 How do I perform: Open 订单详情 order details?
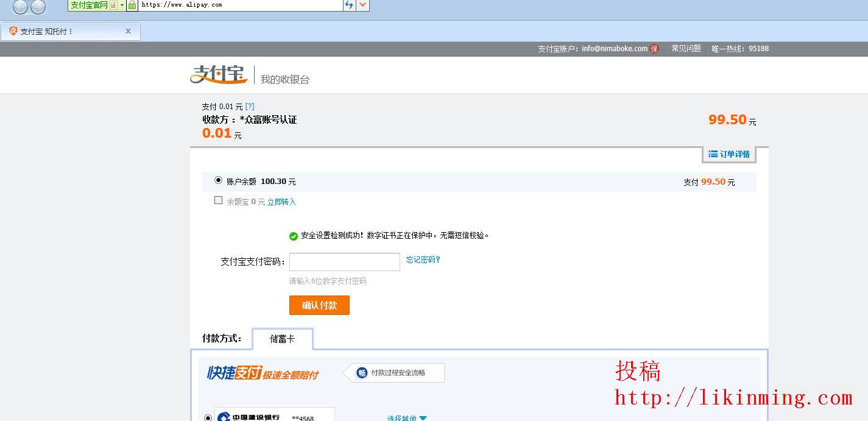(x=729, y=154)
